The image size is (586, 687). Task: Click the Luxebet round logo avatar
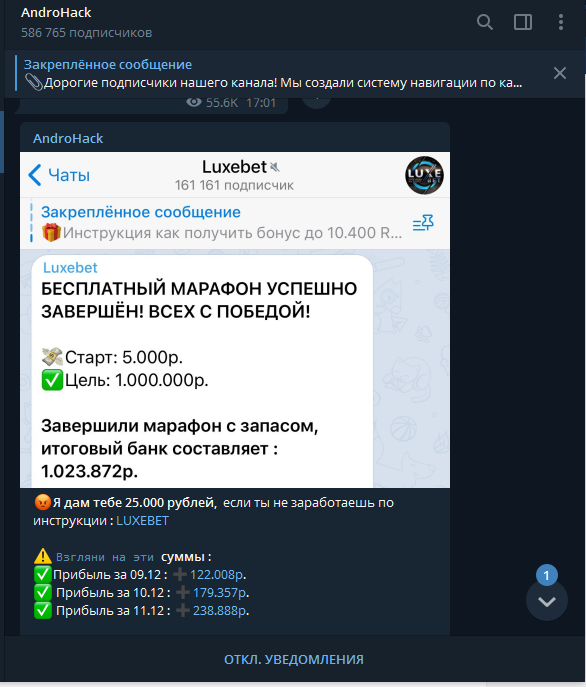point(424,175)
